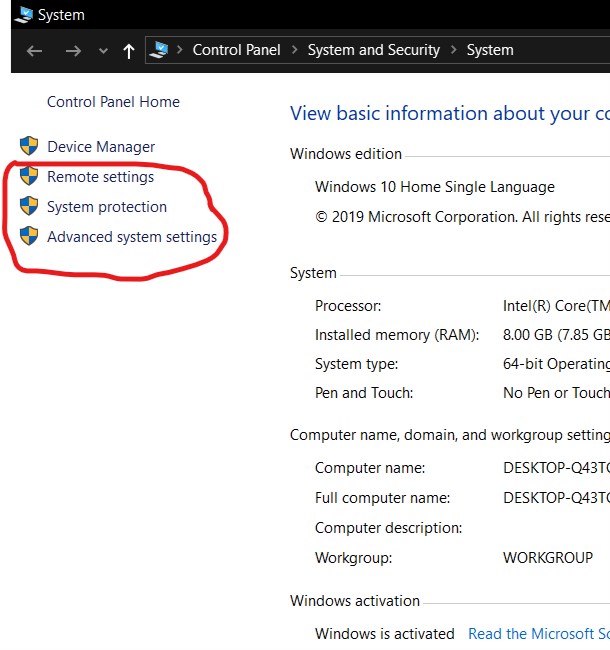Open Control Panel Home link
This screenshot has width=610, height=650.
click(113, 102)
